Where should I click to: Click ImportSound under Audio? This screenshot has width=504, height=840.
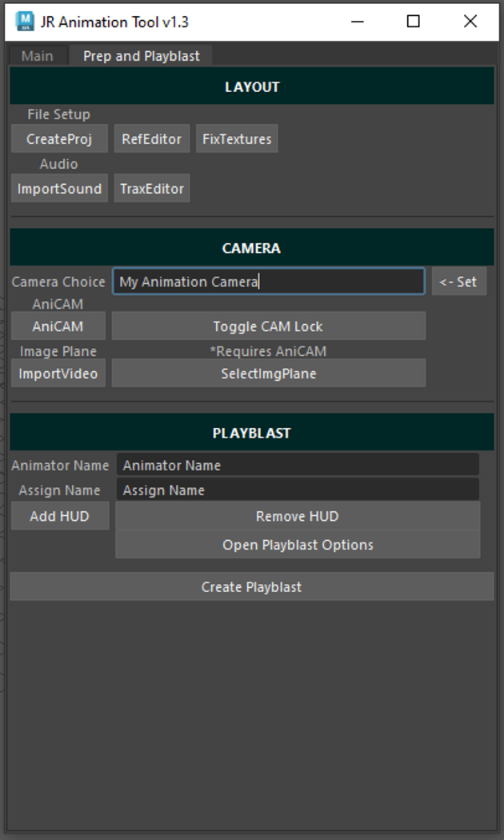59,189
